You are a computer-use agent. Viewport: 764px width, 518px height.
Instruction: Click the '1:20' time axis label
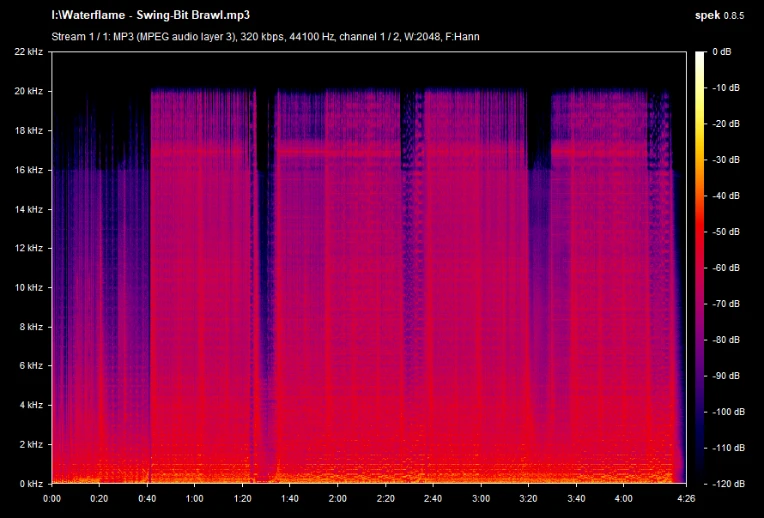point(242,499)
